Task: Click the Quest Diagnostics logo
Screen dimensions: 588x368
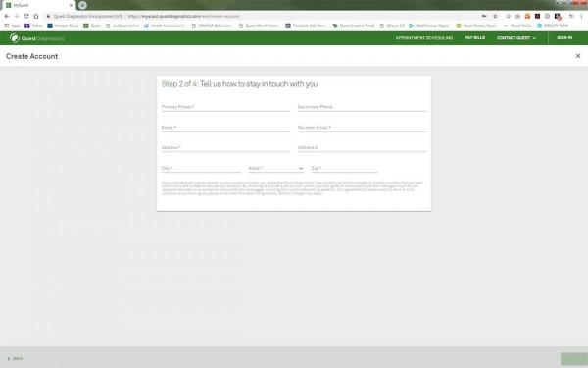Action: (37, 38)
